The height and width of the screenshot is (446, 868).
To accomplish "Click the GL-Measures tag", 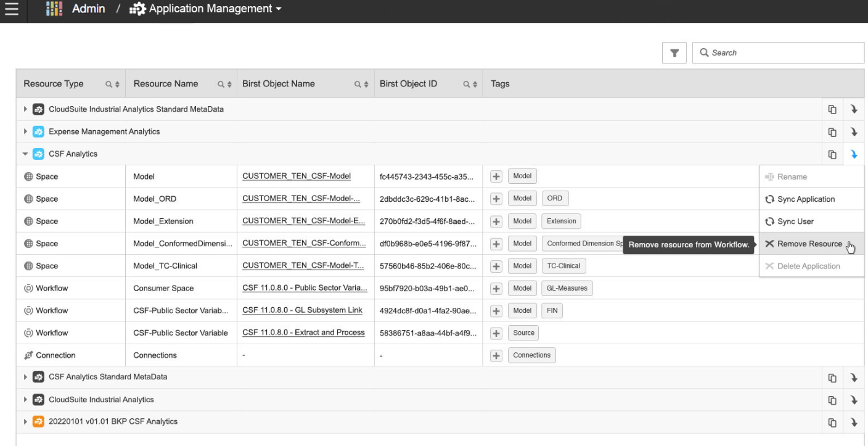I will 567,288.
